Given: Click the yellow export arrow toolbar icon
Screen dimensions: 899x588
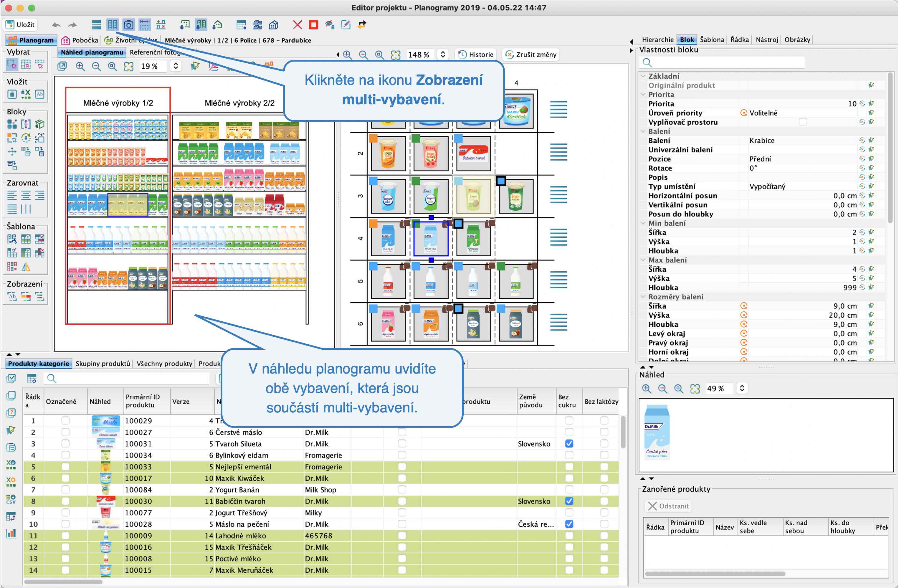Looking at the screenshot, I should coord(361,25).
